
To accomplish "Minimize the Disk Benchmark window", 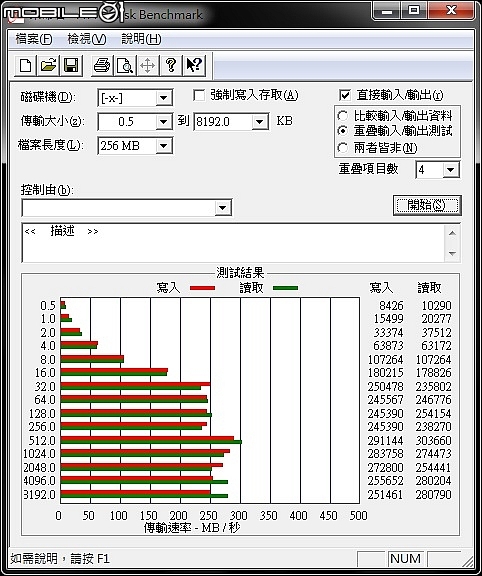I will pos(387,11).
